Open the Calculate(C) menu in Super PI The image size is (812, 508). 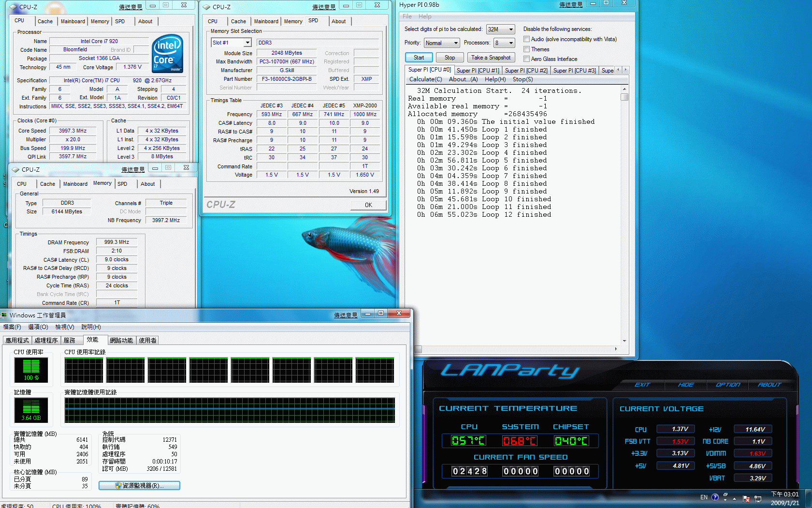(425, 79)
